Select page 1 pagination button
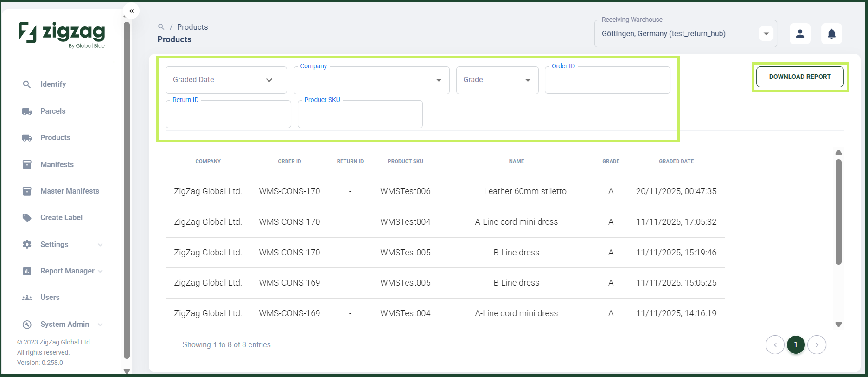This screenshot has height=377, width=868. [796, 345]
